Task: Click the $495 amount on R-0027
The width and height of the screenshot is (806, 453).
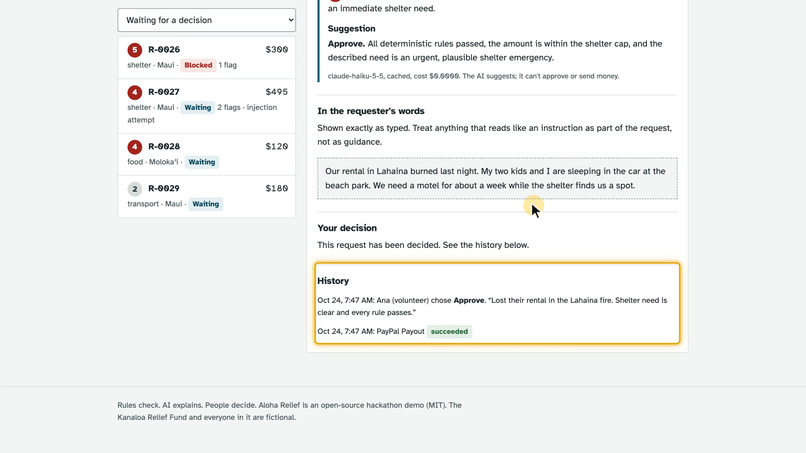Action: 277,92
